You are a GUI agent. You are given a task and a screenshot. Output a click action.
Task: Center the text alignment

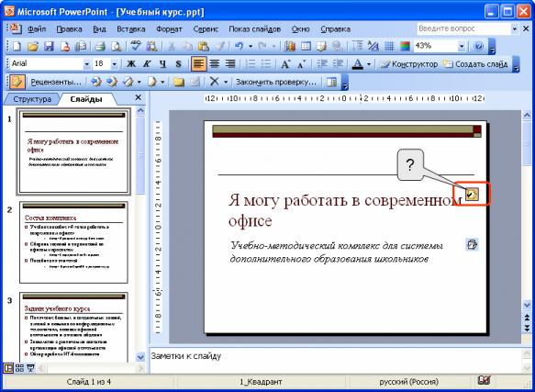(x=214, y=64)
